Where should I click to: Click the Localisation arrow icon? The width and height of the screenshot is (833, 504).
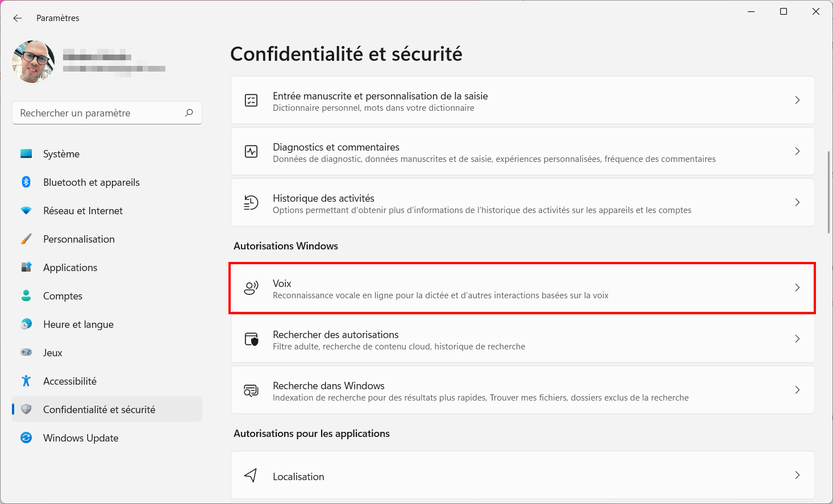251,475
